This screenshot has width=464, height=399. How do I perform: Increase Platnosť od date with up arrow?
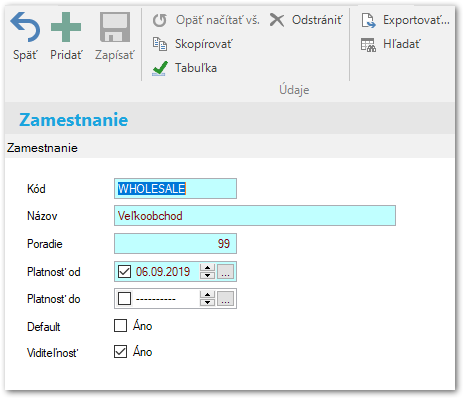coord(208,268)
